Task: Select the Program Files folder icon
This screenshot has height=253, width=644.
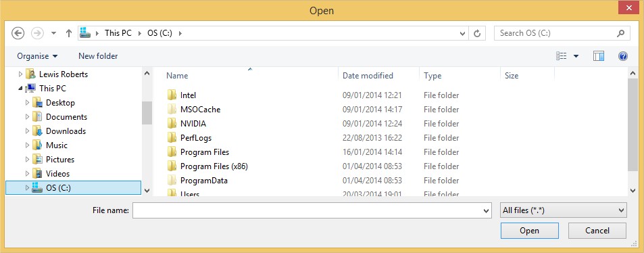Action: tap(172, 152)
